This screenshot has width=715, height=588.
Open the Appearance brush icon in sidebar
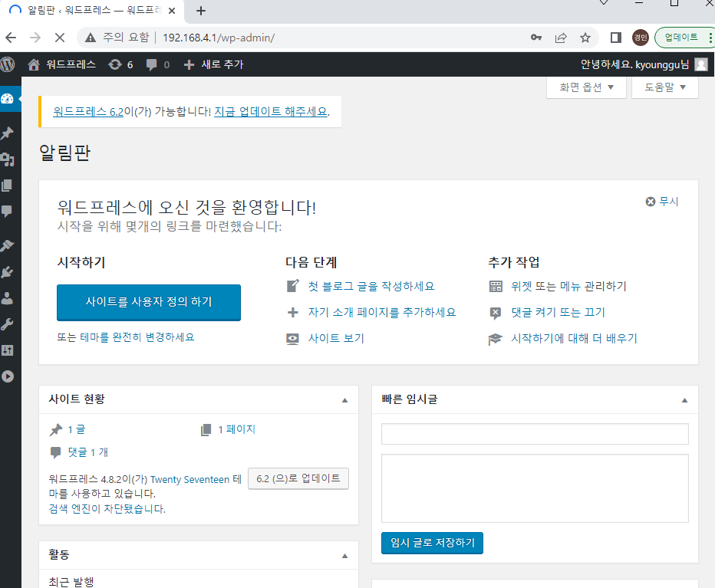(x=8, y=245)
